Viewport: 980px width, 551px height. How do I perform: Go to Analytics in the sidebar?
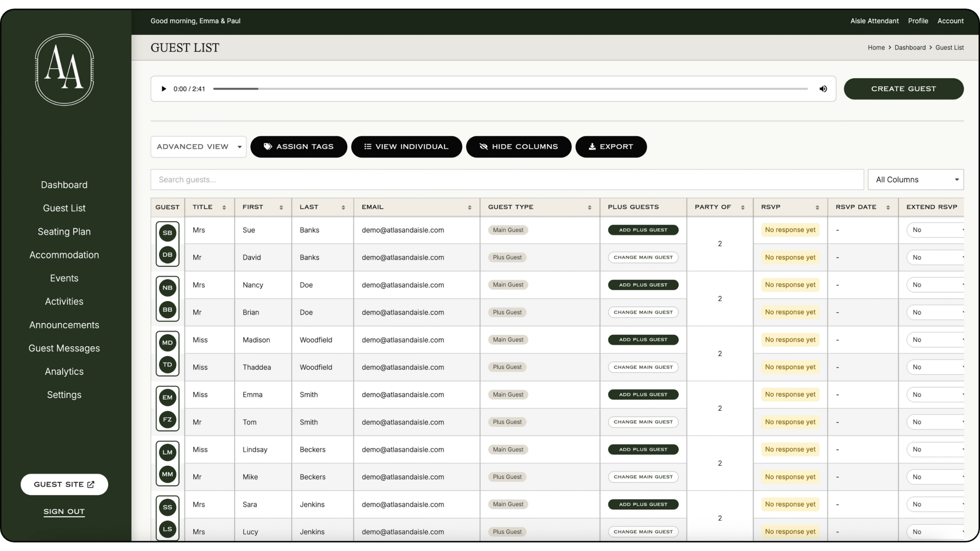tap(64, 371)
